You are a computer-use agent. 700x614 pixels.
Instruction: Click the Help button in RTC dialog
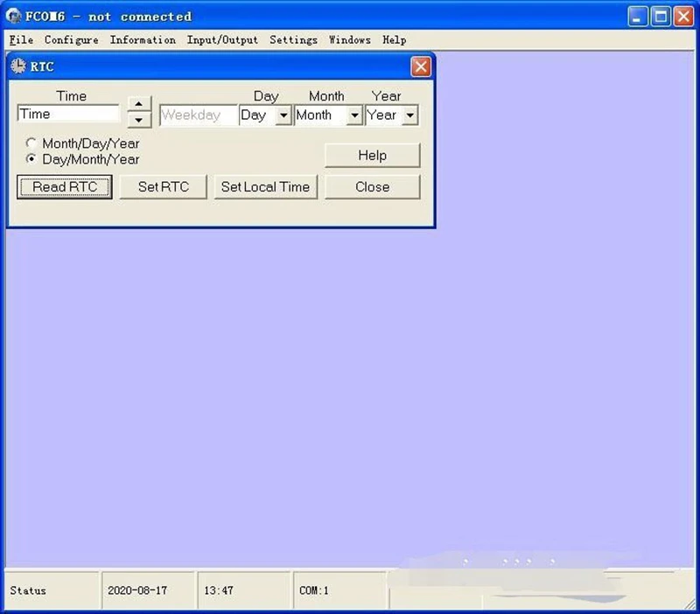tap(373, 156)
